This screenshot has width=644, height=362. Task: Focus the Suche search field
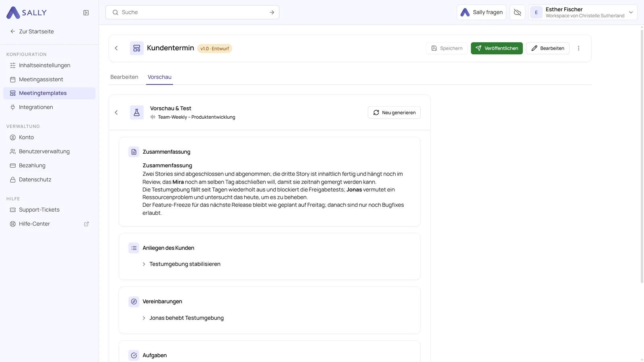pos(192,12)
